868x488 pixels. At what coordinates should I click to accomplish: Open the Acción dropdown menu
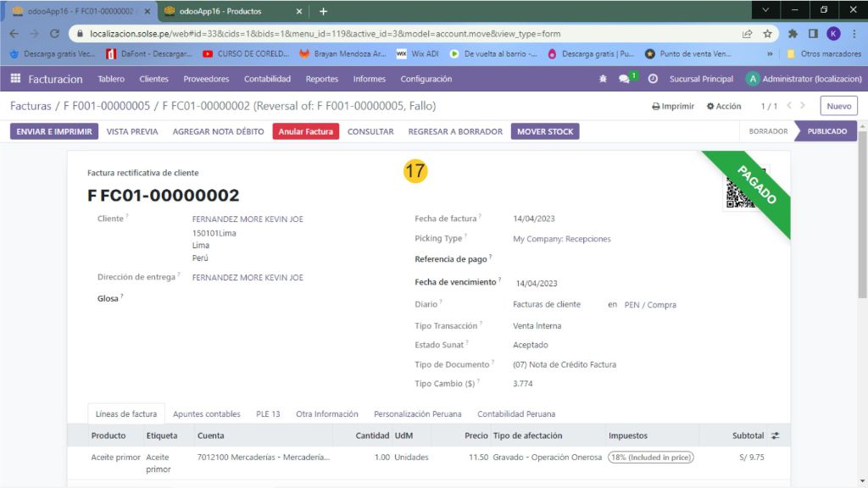click(x=724, y=107)
